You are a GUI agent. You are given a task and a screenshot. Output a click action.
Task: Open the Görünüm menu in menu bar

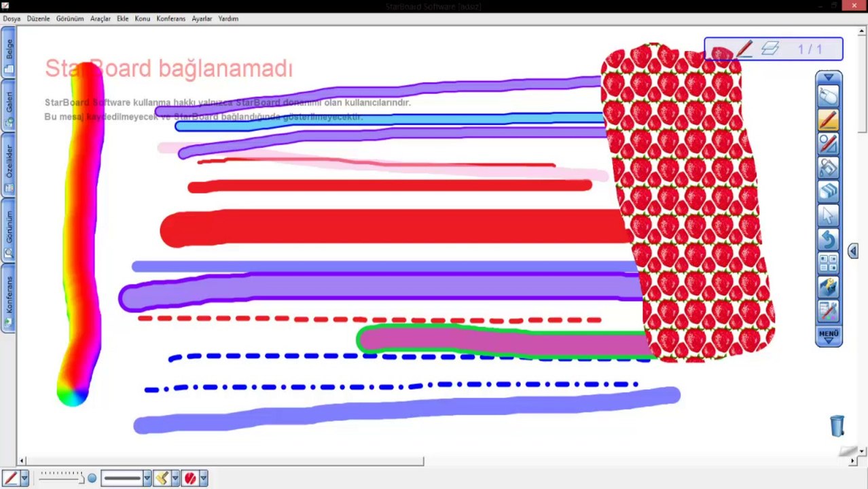pyautogui.click(x=70, y=19)
